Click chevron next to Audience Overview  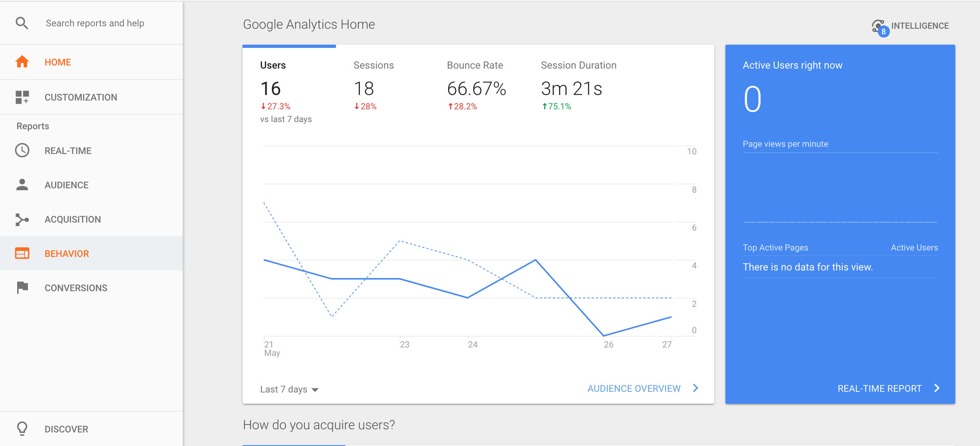[695, 388]
